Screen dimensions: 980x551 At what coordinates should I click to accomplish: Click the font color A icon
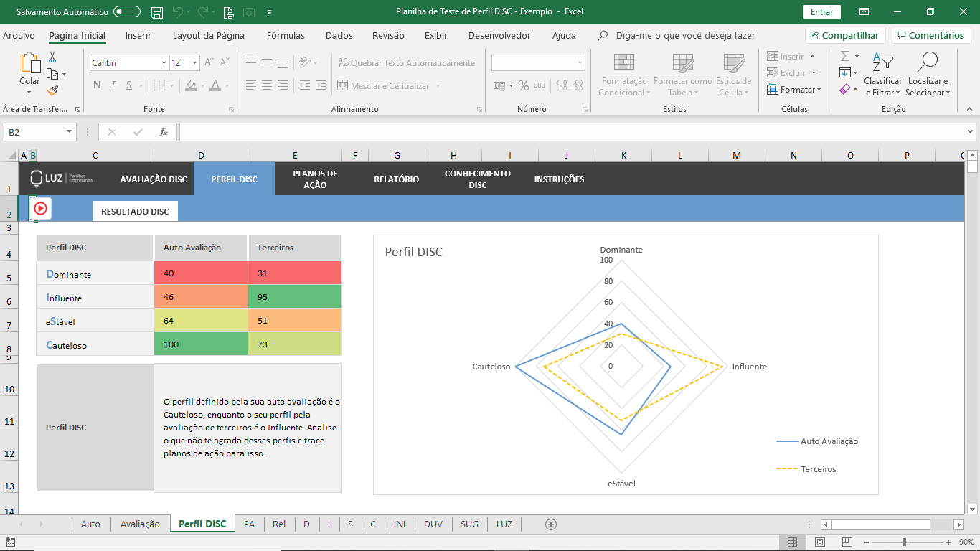click(215, 85)
